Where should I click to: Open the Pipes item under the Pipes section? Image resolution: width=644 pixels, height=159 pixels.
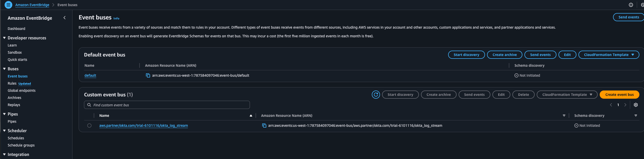tap(12, 121)
